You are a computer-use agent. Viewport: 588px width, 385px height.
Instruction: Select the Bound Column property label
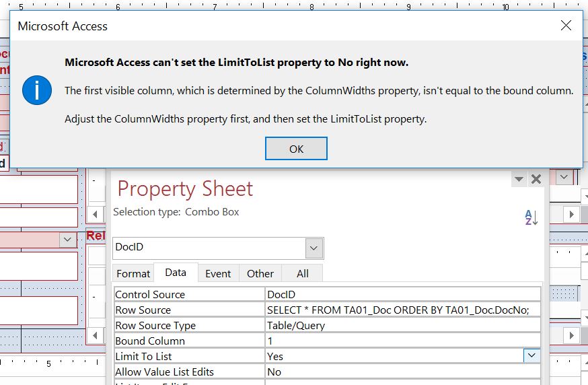point(150,341)
